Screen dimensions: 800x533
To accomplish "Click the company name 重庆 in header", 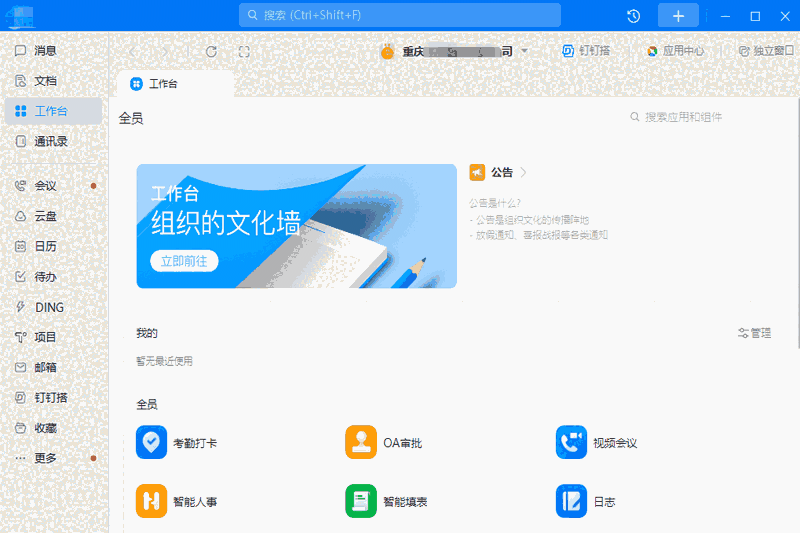I will (458, 52).
